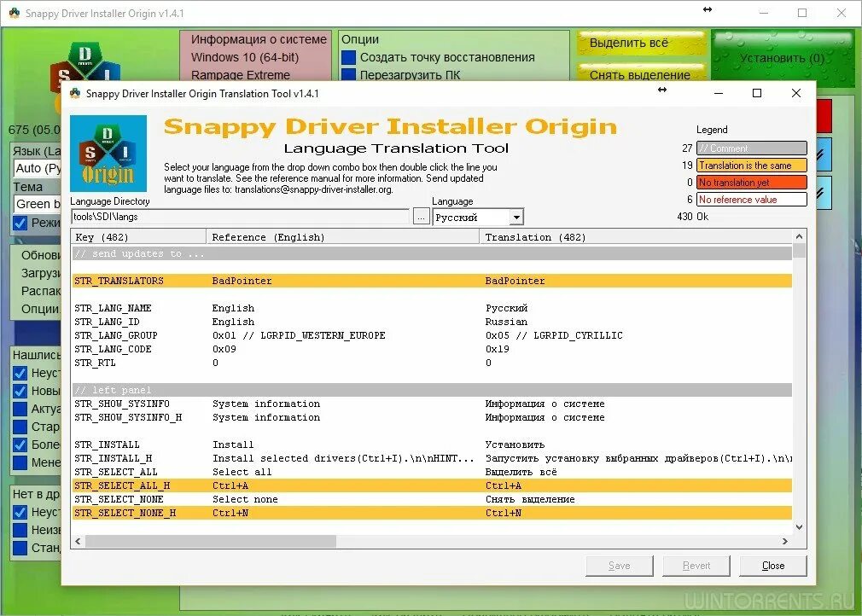Open the Auto language dropdown in main window
862x616 pixels.
(38, 168)
